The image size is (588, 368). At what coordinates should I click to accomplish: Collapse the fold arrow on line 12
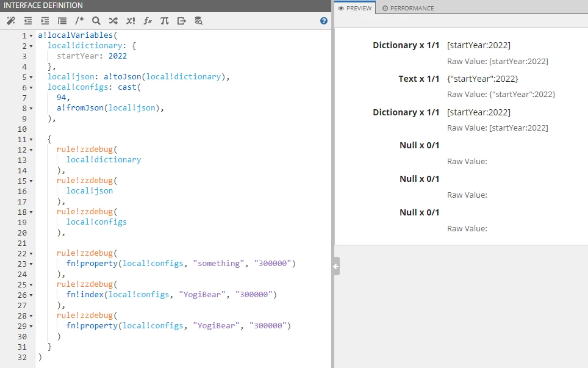31,150
